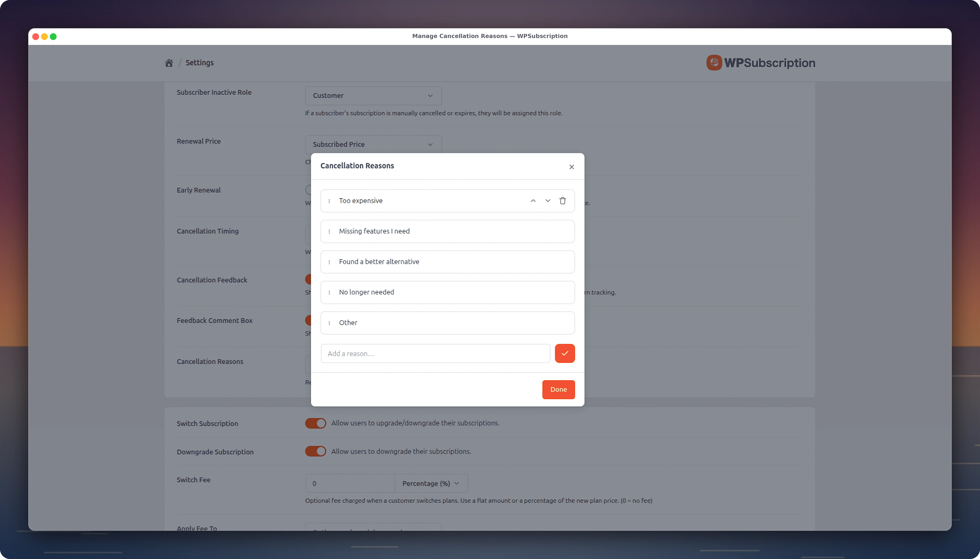Move 'Too expensive' reason down

(548, 201)
